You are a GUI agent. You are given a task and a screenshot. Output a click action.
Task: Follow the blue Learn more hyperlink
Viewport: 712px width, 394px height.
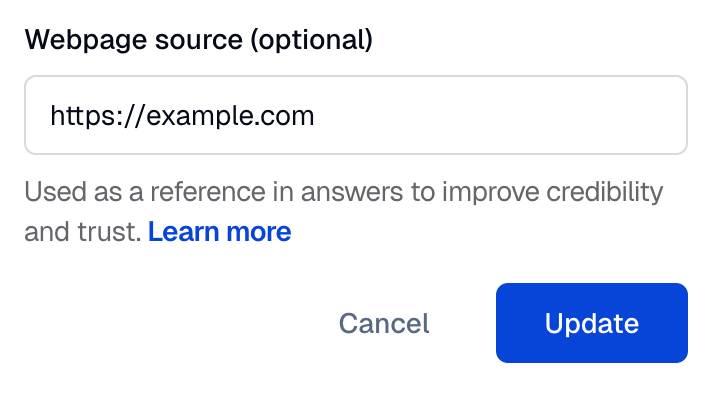[x=219, y=231]
